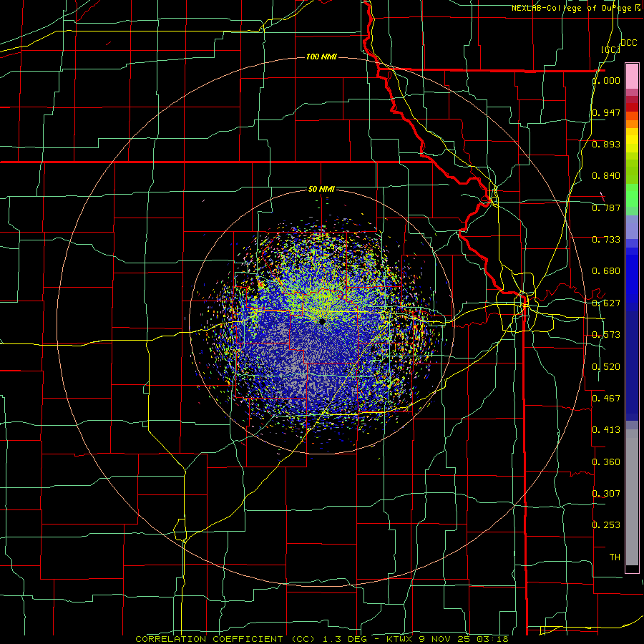
Task: Click the 0.413 legend value
Action: click(606, 430)
